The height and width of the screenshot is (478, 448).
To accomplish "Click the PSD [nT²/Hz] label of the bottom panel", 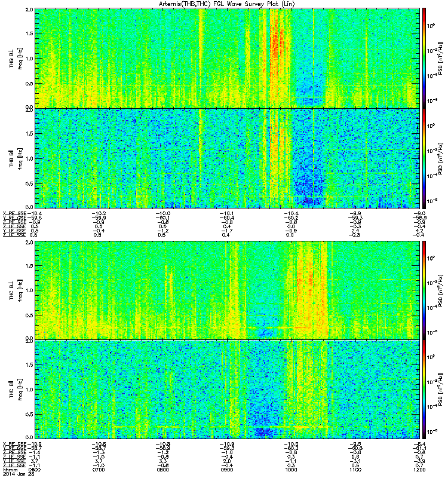I will tap(440, 390).
